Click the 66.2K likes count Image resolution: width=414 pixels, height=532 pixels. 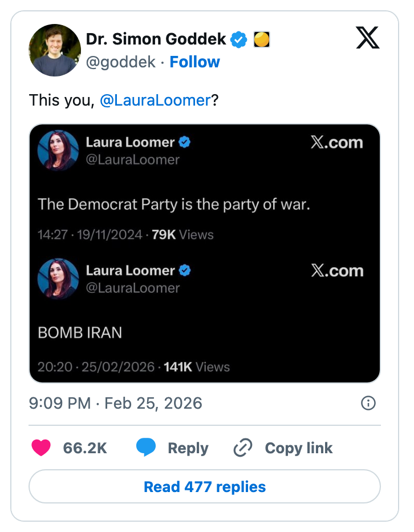coord(85,448)
